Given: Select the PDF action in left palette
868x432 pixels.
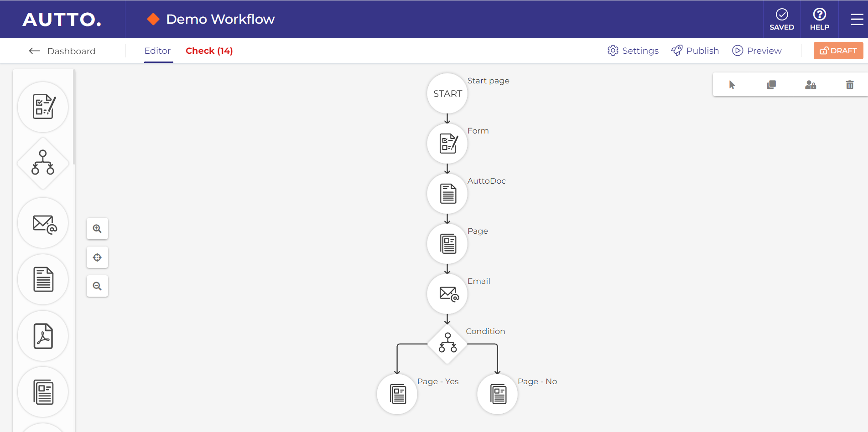Looking at the screenshot, I should pos(43,336).
